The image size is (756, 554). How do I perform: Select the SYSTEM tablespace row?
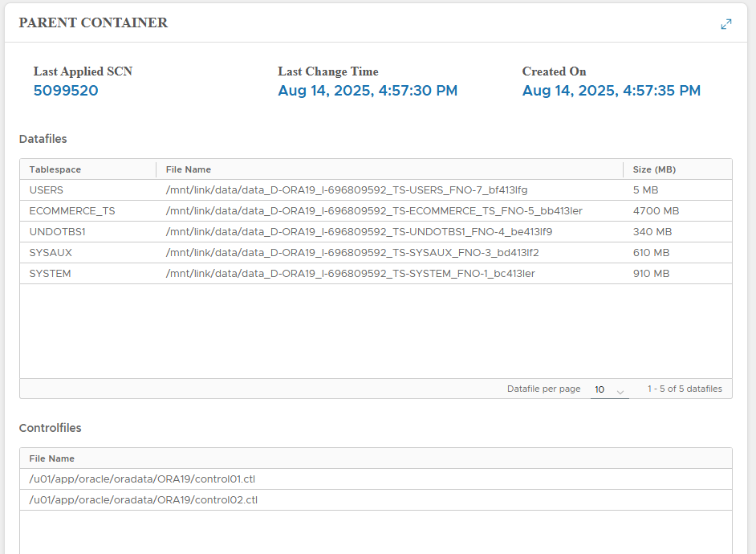[50, 274]
